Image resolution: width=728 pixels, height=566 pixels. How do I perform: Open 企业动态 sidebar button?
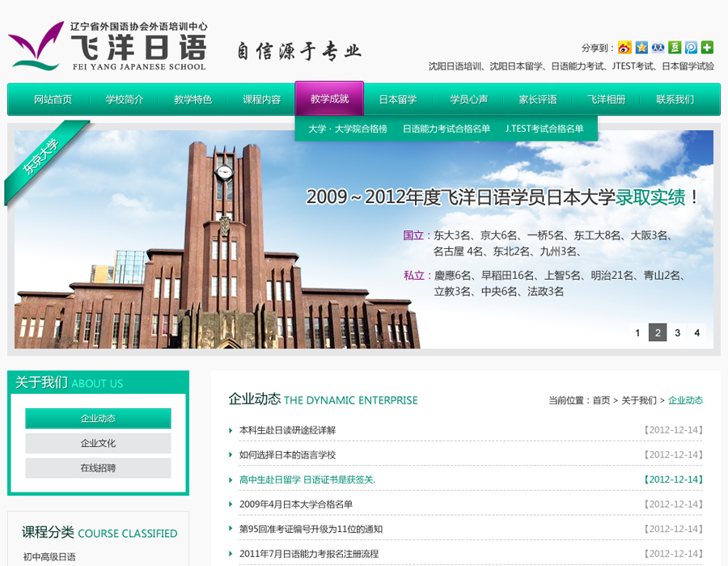coord(98,419)
